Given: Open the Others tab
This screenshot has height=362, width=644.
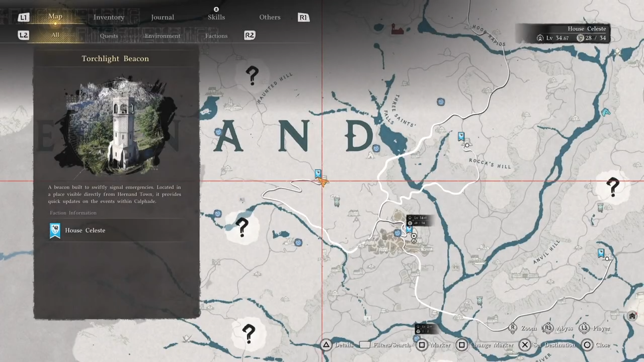Looking at the screenshot, I should point(270,17).
